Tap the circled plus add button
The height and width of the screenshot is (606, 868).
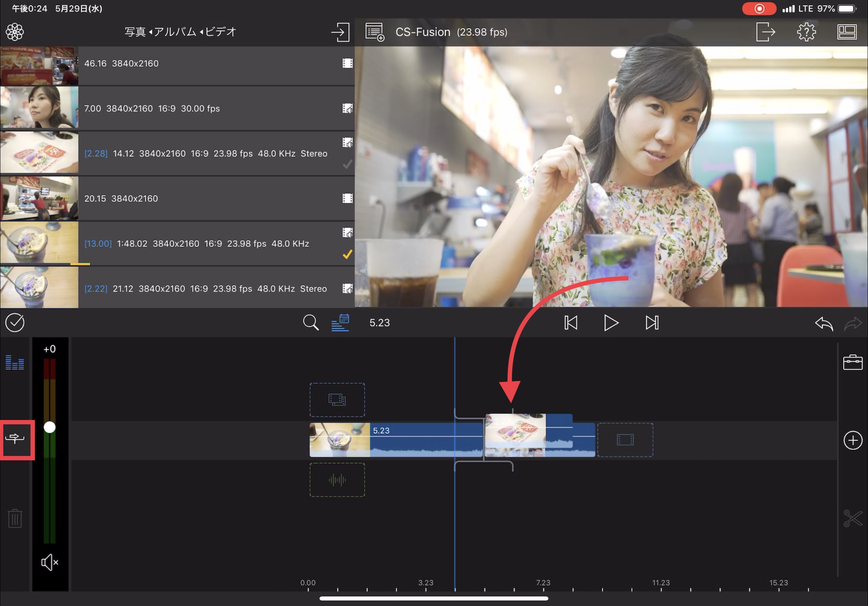852,440
